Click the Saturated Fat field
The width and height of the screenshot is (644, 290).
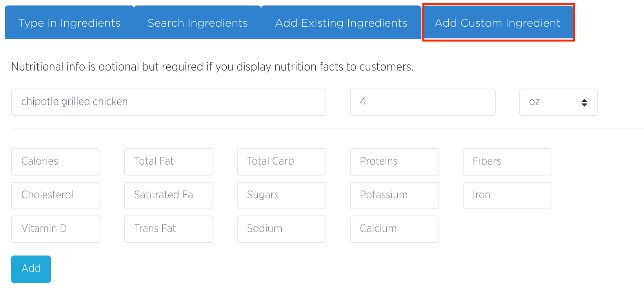tap(169, 195)
